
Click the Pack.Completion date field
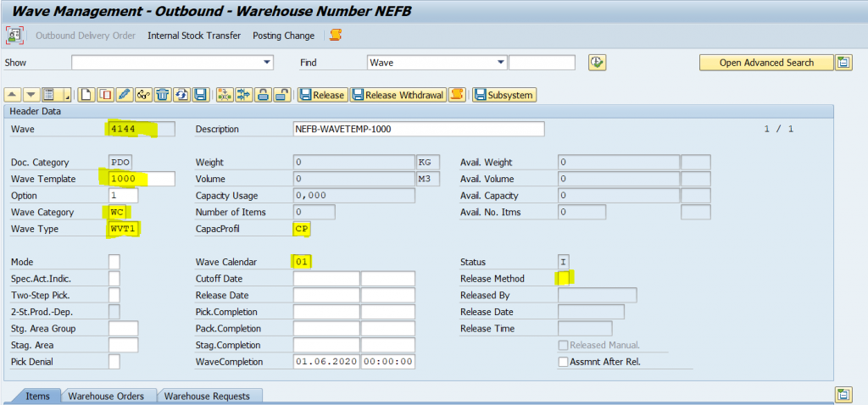coord(326,328)
